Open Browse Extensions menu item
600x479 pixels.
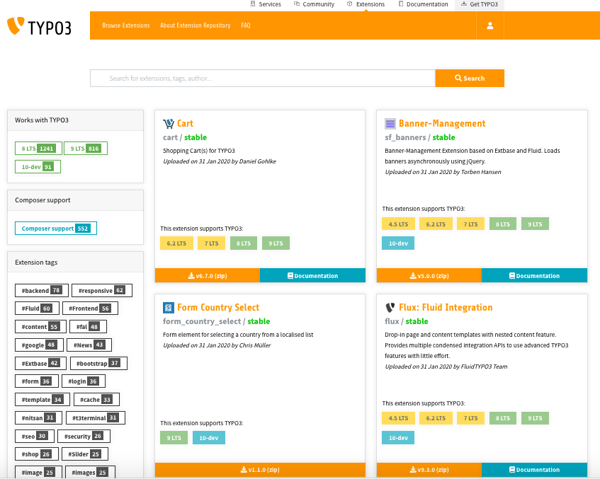coord(126,25)
